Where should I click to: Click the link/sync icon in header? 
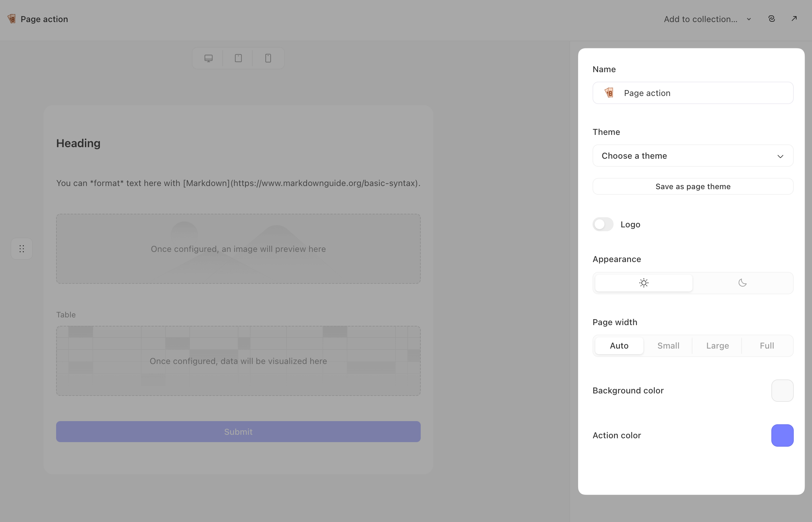(772, 19)
